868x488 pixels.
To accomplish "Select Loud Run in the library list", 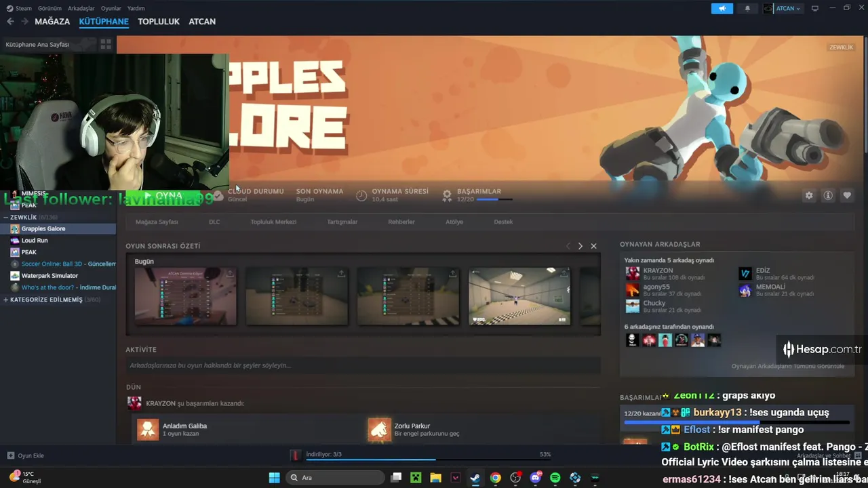I will pos(58,241).
